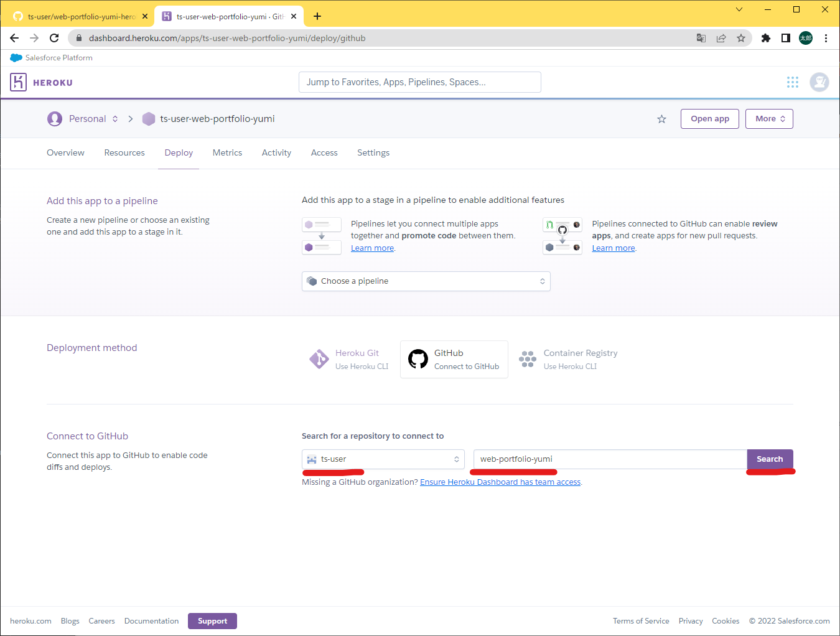Screen dimensions: 840x636
Task: Click the purple Search button
Action: [x=770, y=459]
